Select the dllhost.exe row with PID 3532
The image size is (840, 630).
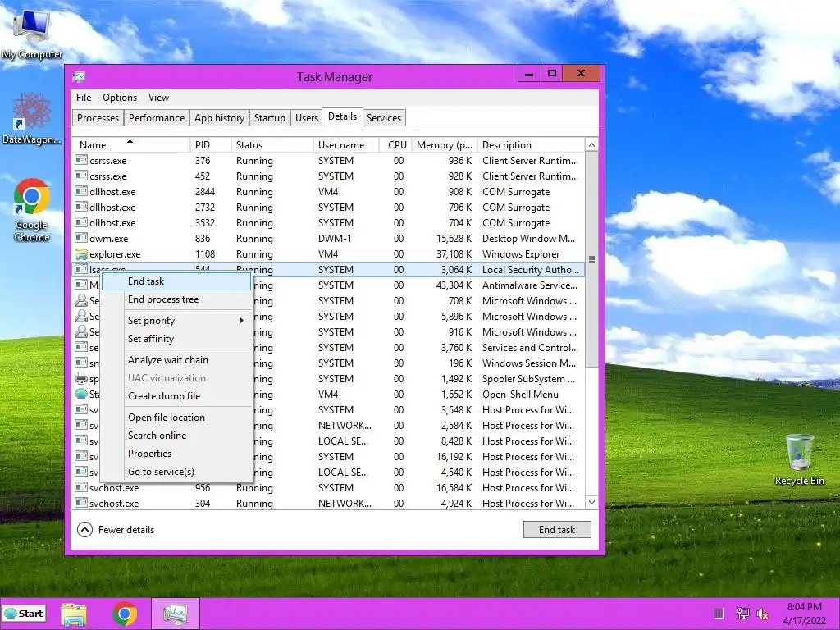pos(328,223)
